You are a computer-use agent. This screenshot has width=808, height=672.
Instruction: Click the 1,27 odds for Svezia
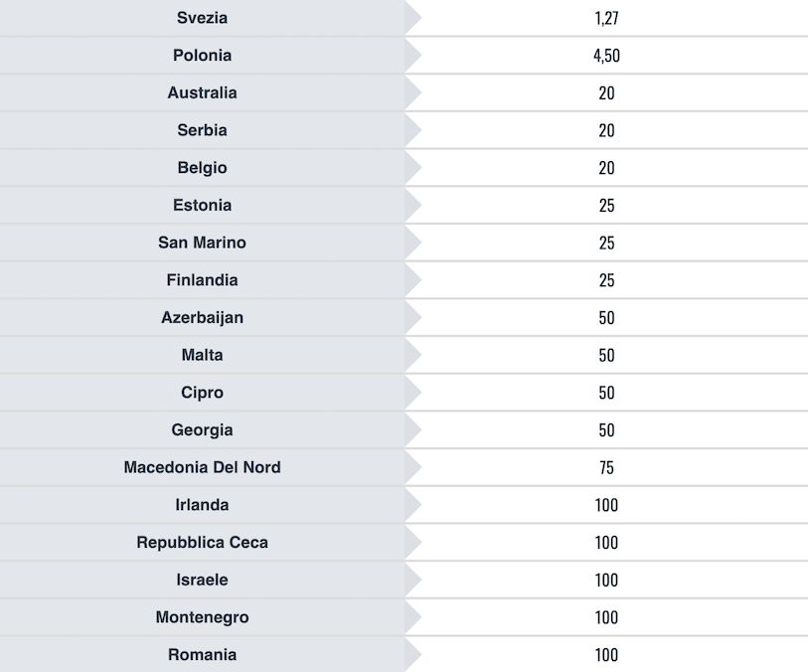[606, 18]
